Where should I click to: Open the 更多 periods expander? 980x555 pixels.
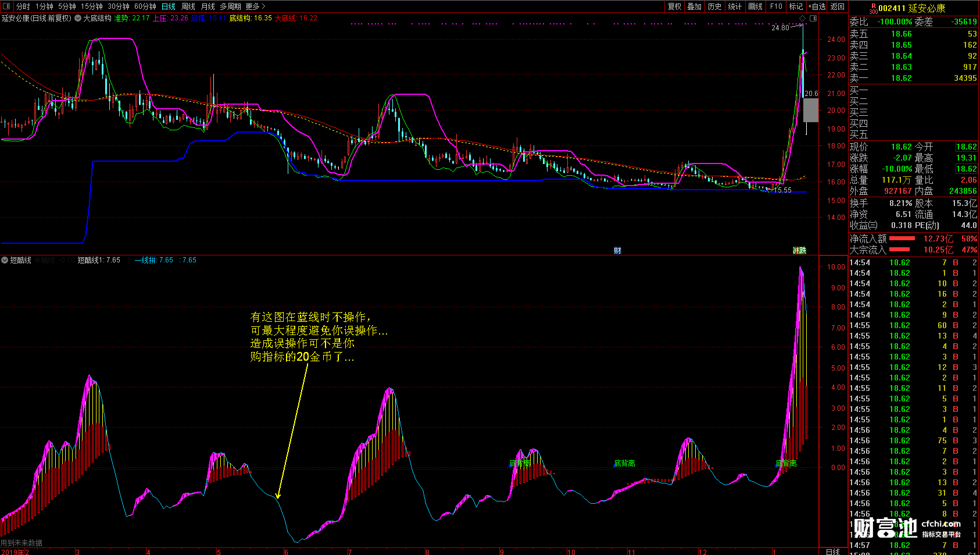[255, 6]
